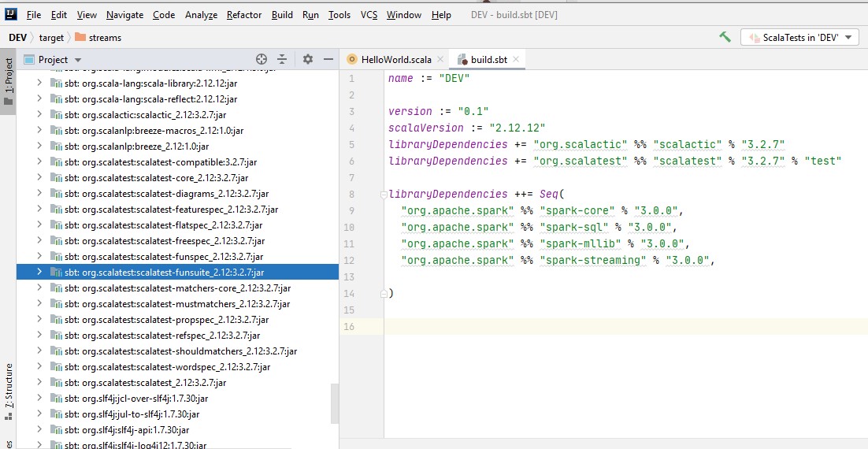The height and width of the screenshot is (449, 868).
Task: Select scalatest-freespec_2.12:3.2.7:jar library row
Action: (177, 241)
